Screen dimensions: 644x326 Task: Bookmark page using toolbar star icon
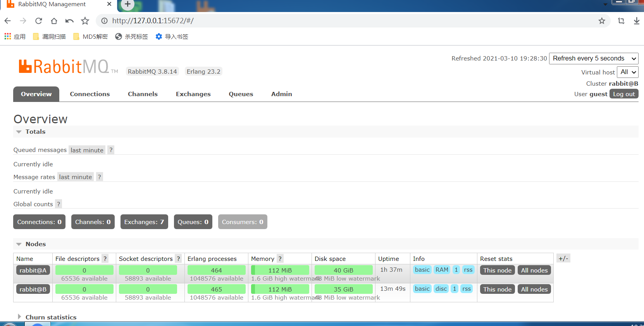click(x=85, y=21)
